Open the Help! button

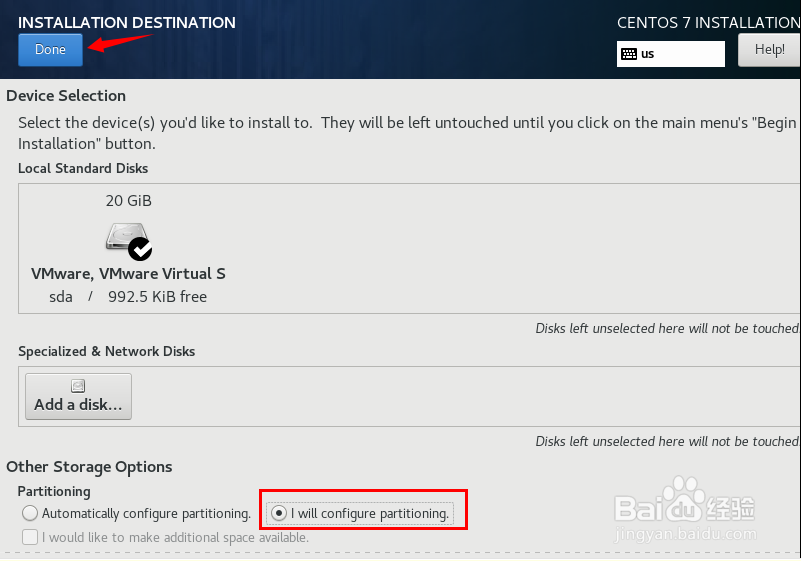tap(769, 50)
